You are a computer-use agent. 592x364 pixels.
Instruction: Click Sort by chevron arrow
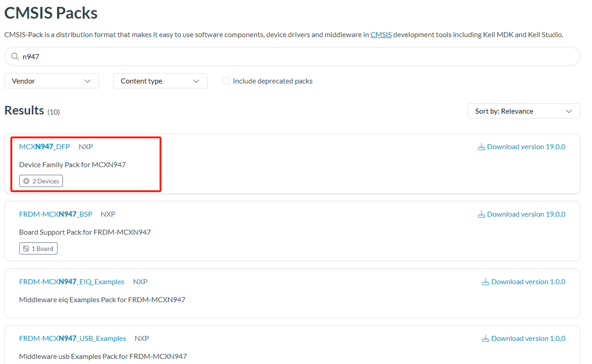568,111
